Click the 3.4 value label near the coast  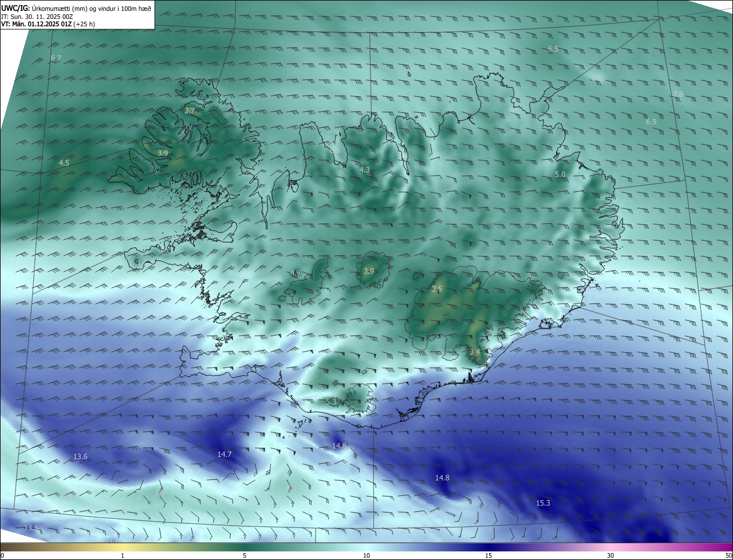(x=475, y=352)
